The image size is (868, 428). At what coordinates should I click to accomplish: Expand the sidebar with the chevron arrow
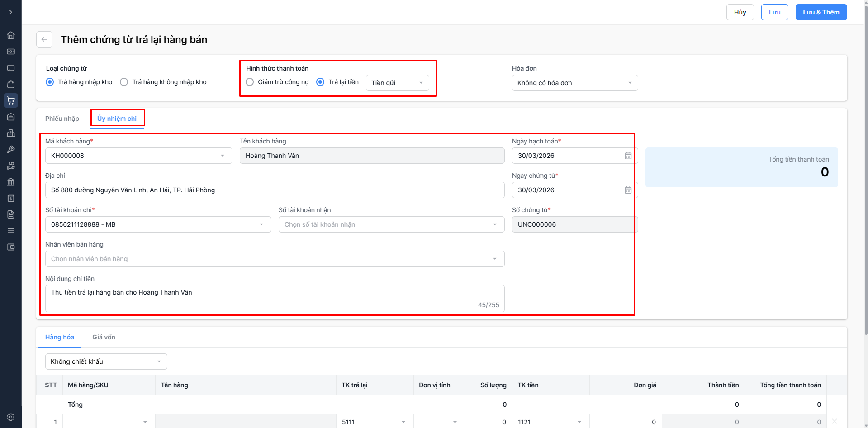[x=11, y=12]
